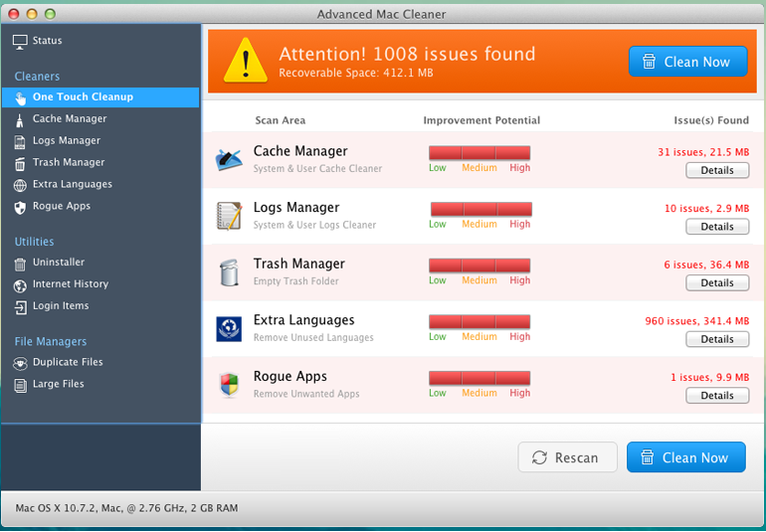Click the Logs Manager sidebar icon

20,142
